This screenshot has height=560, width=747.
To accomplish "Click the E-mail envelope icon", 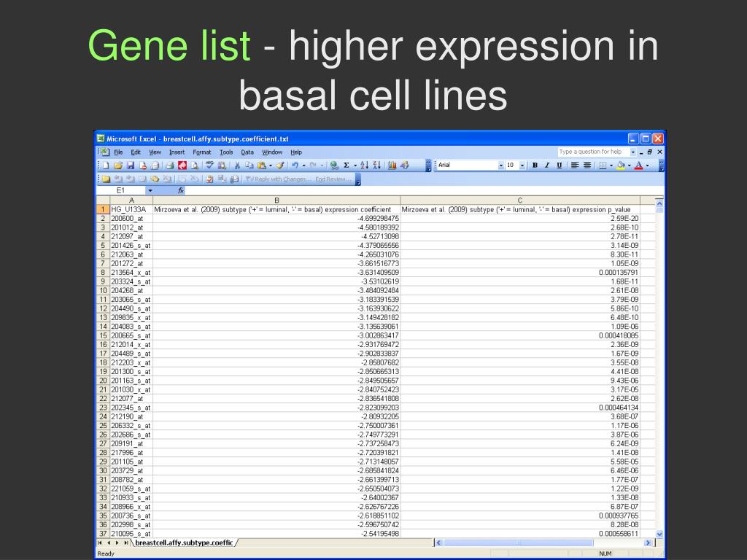I will click(155, 166).
